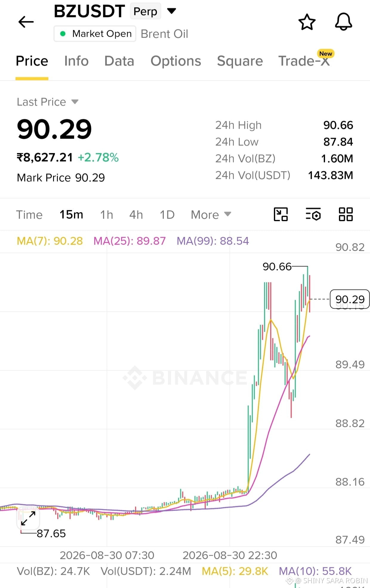Tap the 89.49 price axis label
Screen dimensions: 370x588
click(350, 365)
